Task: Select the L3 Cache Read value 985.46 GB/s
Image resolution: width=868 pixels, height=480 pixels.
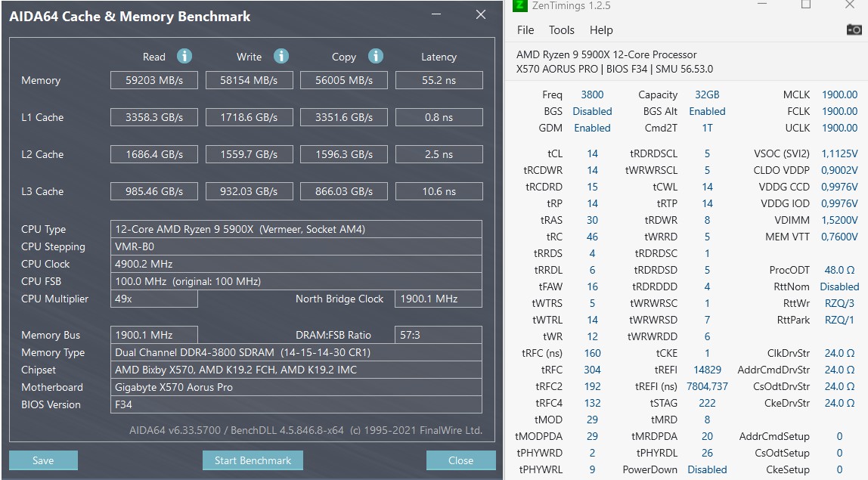Action: tap(154, 191)
